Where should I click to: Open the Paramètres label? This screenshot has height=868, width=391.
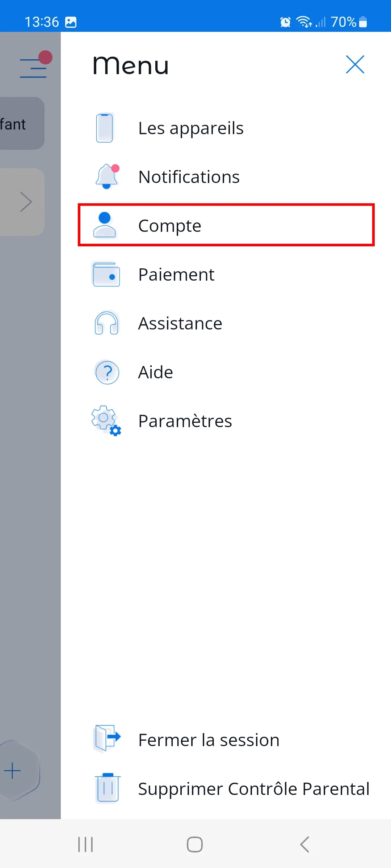point(185,421)
